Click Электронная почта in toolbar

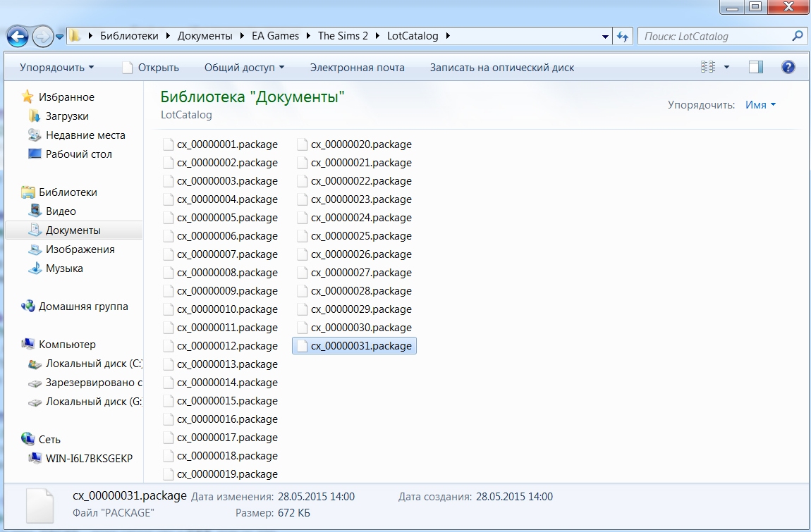coord(357,68)
